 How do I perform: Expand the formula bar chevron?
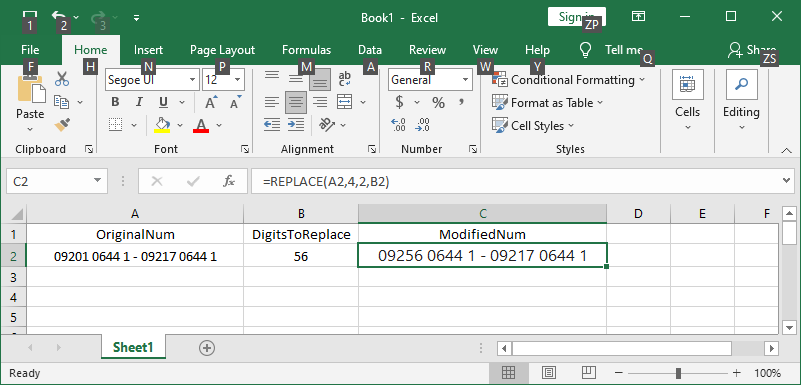(x=787, y=180)
